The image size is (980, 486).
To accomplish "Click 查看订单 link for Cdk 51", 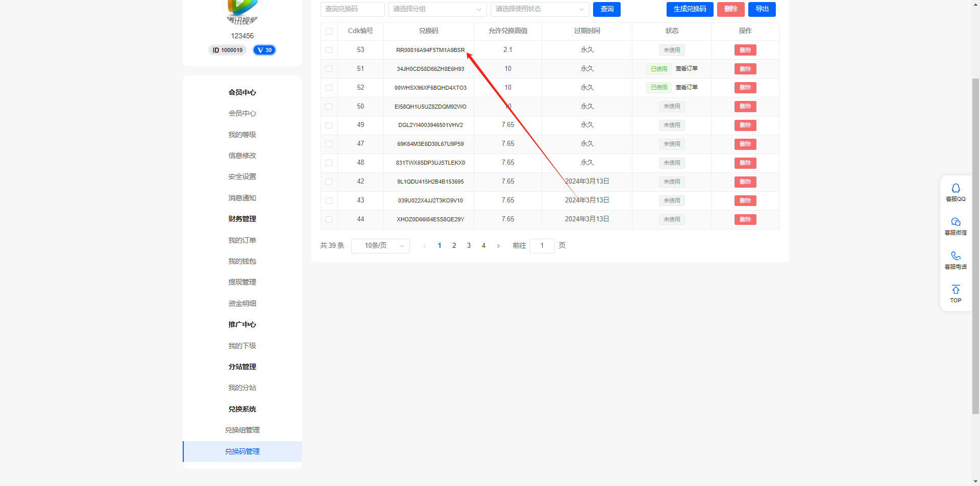I will pyautogui.click(x=687, y=69).
